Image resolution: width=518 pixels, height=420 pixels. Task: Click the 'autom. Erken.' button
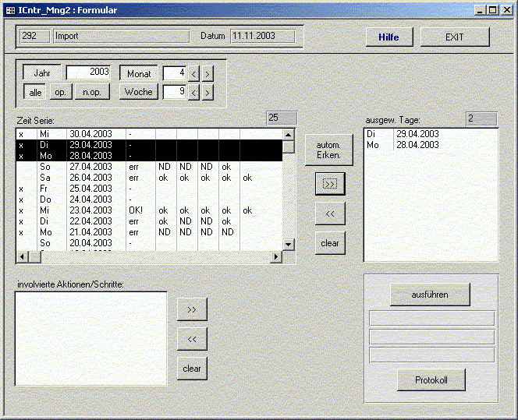click(x=328, y=150)
